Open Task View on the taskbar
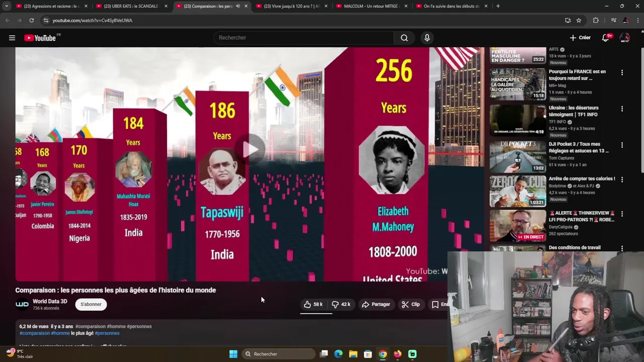 324,354
